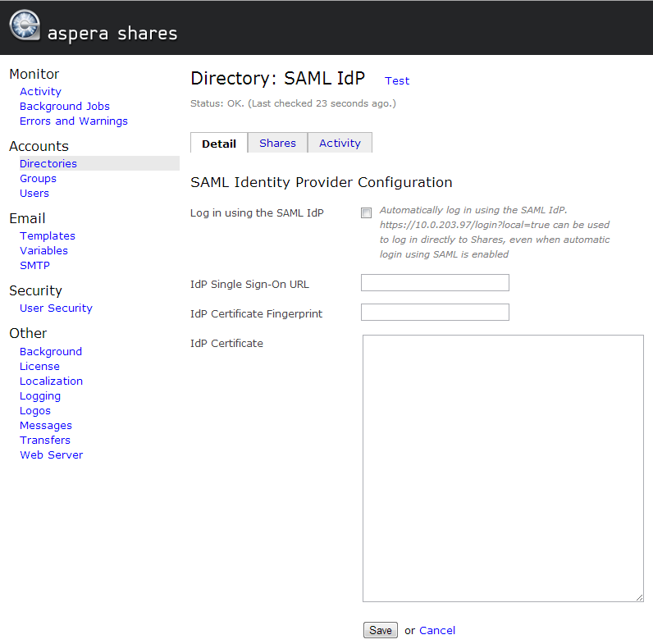653x644 pixels.
Task: Open Activity under Monitor in sidebar
Action: (40, 91)
